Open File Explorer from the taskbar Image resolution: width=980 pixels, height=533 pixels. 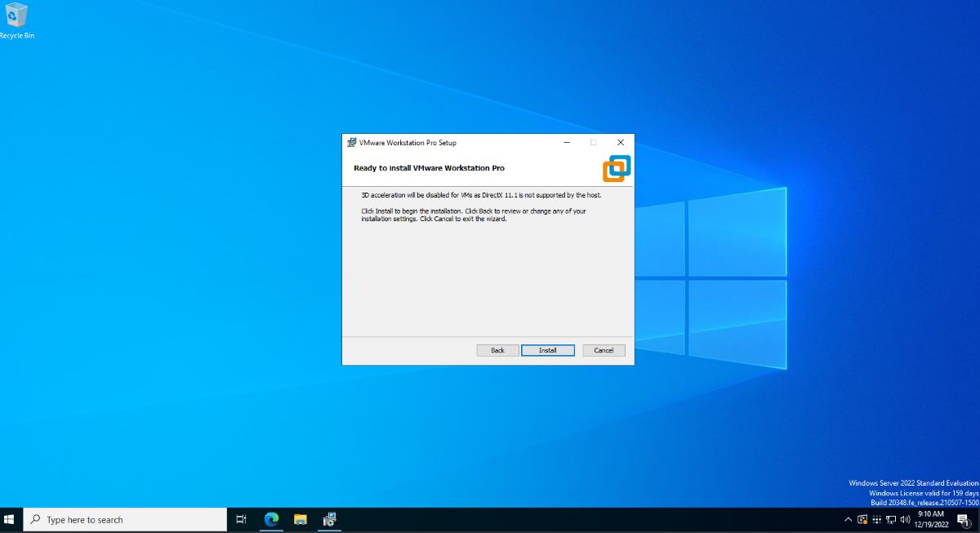click(x=300, y=519)
